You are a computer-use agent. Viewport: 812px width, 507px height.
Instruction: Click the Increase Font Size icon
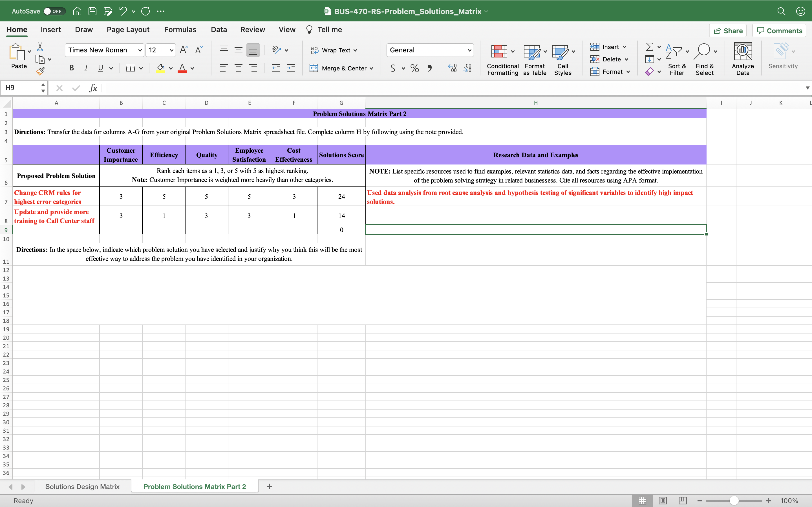click(x=184, y=50)
